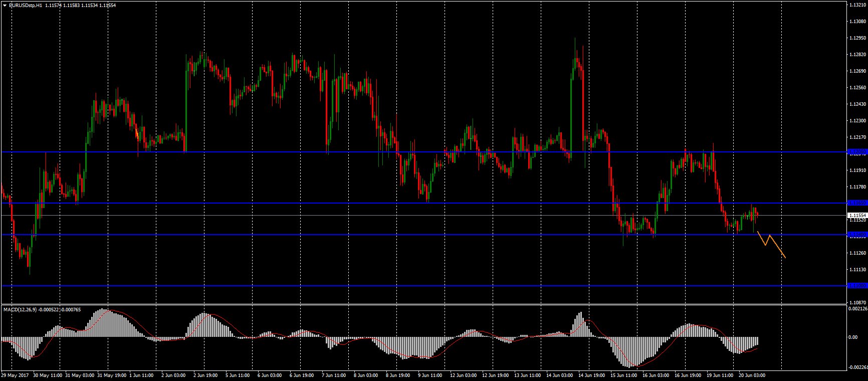
Task: Click the 12 Jun 03:00 time label
Action: tap(463, 375)
